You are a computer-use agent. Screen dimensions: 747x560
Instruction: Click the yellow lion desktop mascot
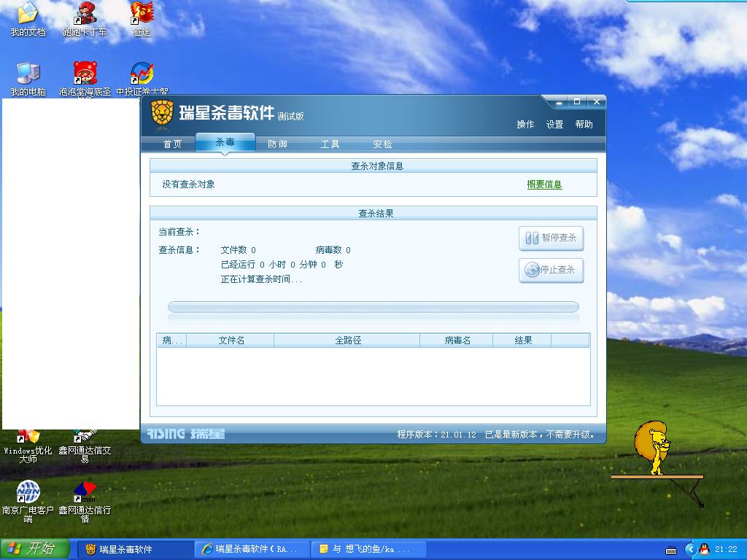pos(653,448)
